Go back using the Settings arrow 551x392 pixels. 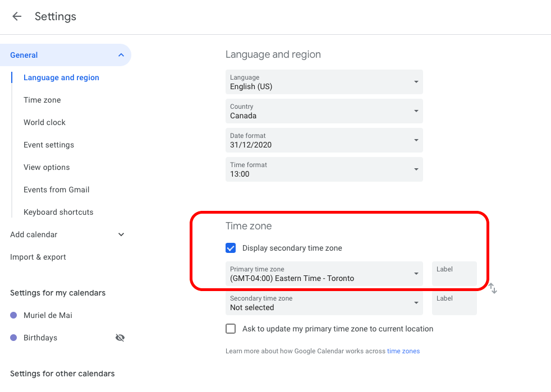pyautogui.click(x=17, y=16)
